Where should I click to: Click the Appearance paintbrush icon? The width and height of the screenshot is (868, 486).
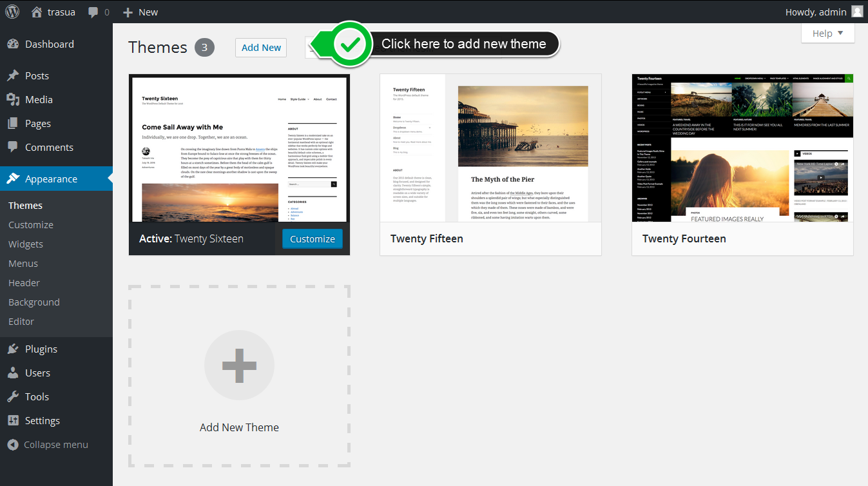(x=13, y=179)
